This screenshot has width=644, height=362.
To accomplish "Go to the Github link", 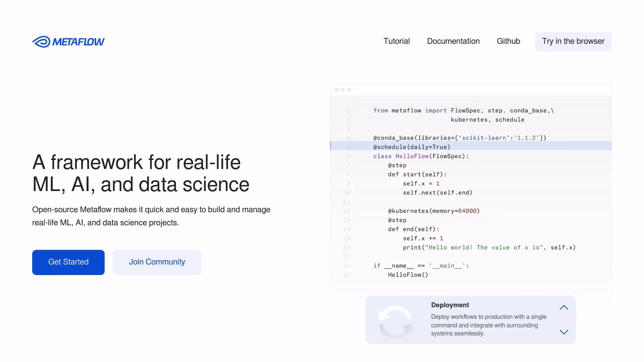I will tap(508, 41).
